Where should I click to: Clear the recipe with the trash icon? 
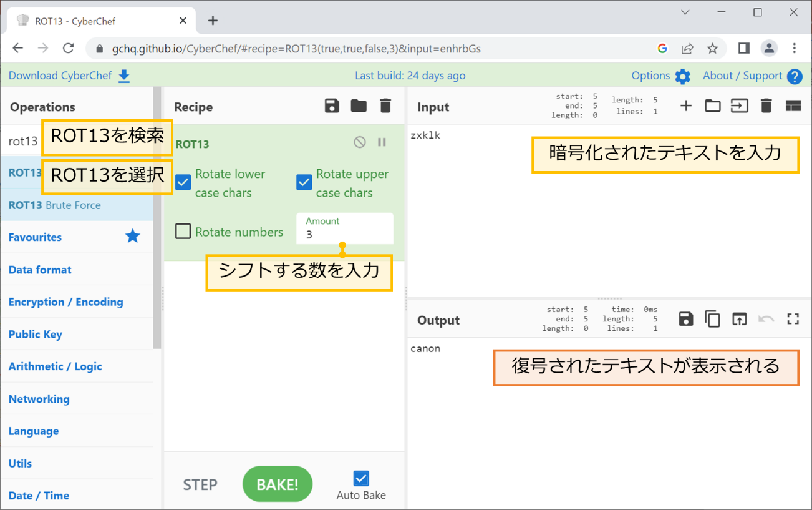385,106
